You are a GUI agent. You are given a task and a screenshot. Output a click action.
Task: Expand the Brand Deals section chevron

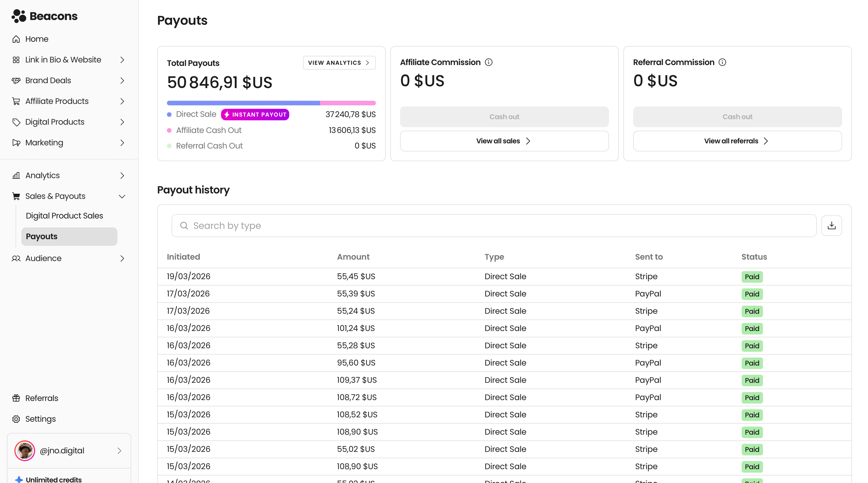122,81
